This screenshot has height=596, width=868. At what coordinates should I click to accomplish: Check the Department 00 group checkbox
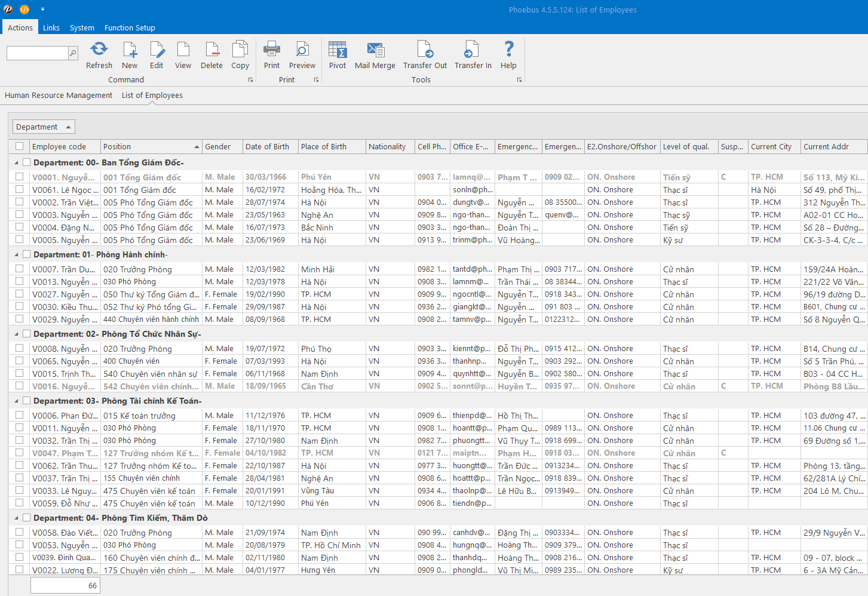point(26,162)
